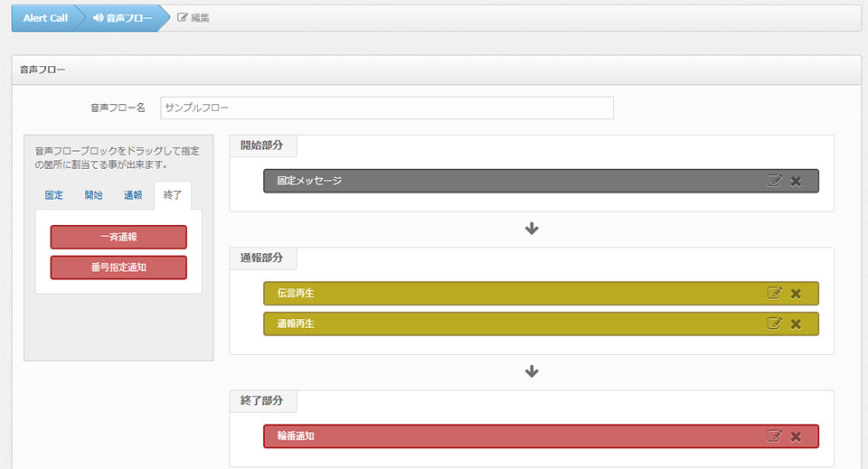Delete the 通報再生 block
This screenshot has width=868, height=469.
click(x=796, y=324)
